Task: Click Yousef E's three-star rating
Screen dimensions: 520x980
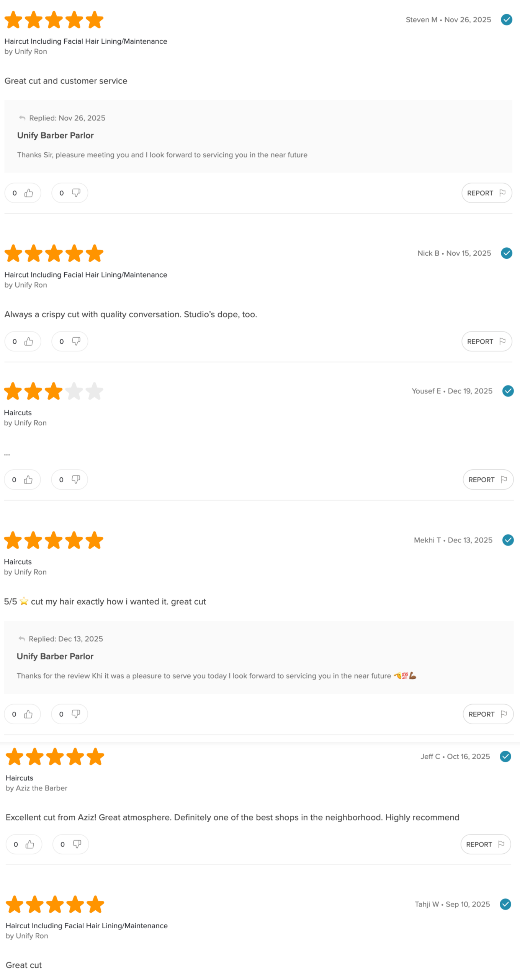Action: [x=54, y=391]
